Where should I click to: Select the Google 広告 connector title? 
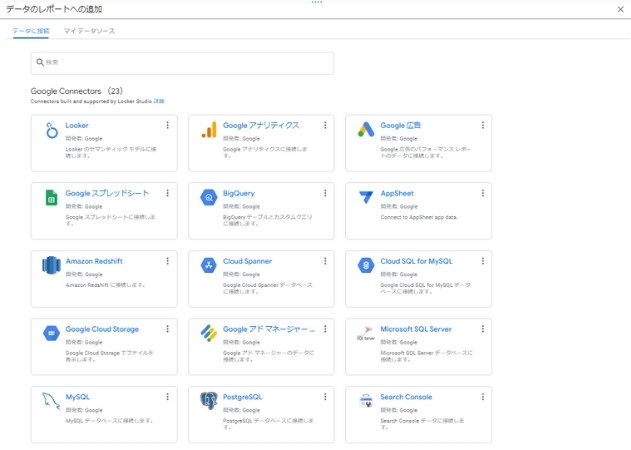point(400,126)
